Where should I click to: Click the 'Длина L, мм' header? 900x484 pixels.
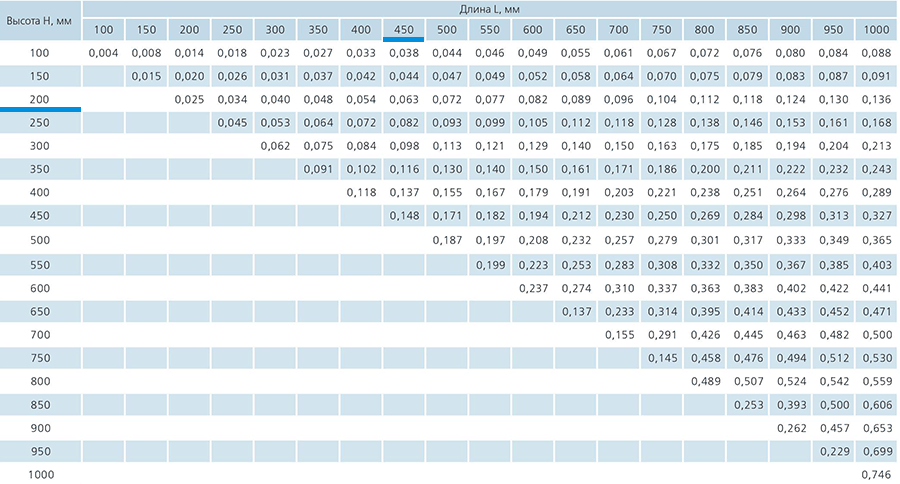[x=490, y=9]
